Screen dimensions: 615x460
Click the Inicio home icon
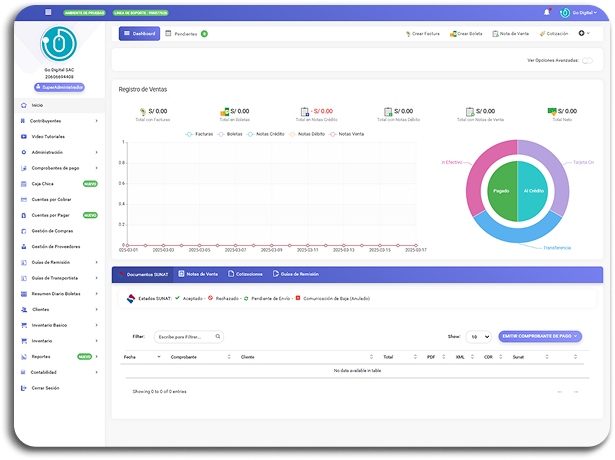[x=24, y=104]
